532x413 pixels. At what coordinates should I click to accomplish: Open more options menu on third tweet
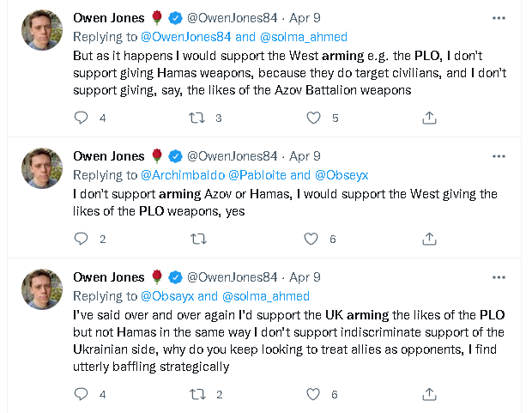click(x=499, y=276)
